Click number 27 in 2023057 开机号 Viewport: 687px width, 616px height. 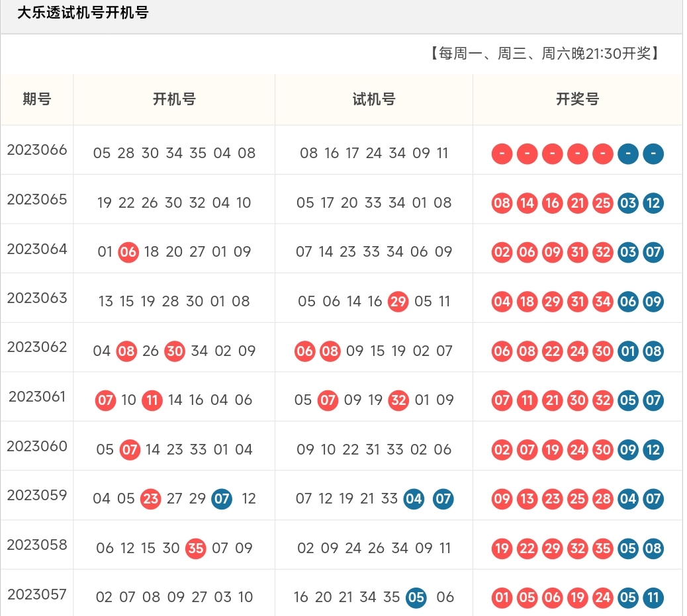(199, 597)
